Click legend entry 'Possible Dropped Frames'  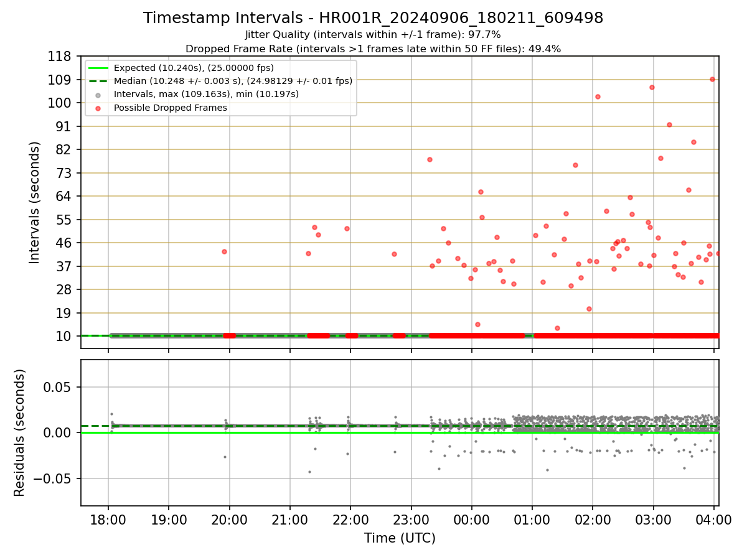click(x=171, y=108)
